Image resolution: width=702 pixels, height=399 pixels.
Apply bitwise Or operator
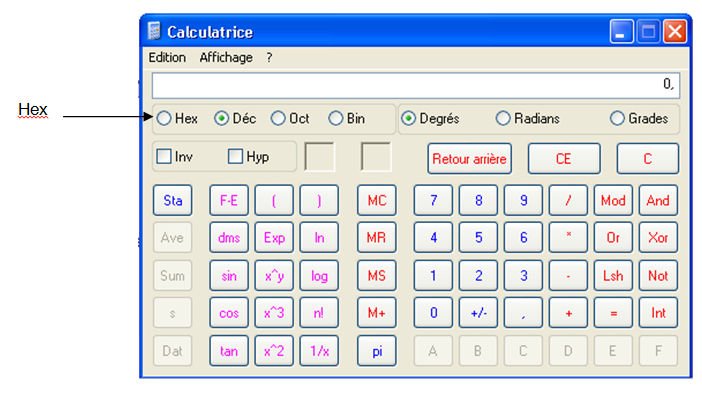[613, 237]
